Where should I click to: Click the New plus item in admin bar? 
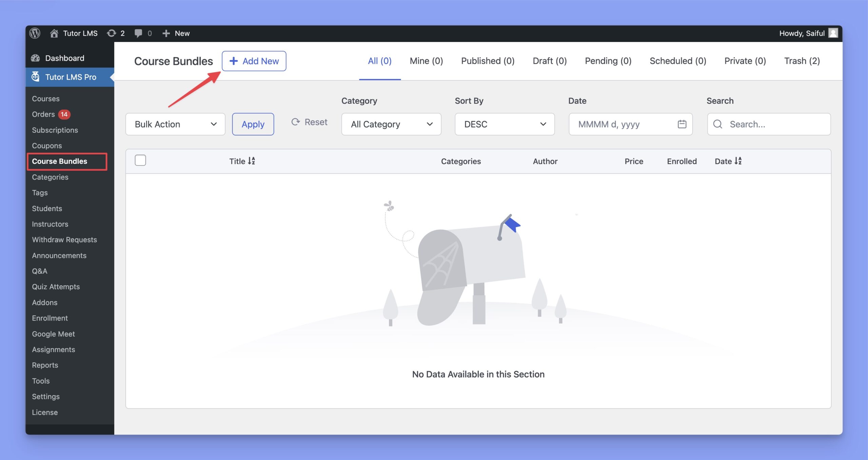pos(176,33)
